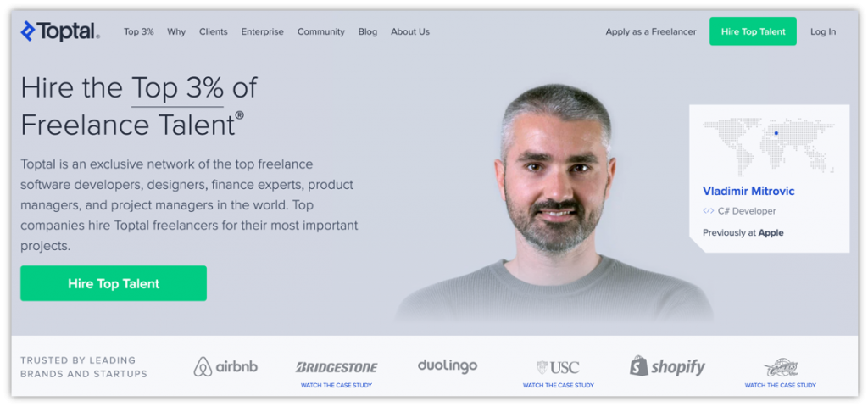Screen dimensions: 868x407
Task: Click the Bridgestone logo
Action: tap(337, 367)
